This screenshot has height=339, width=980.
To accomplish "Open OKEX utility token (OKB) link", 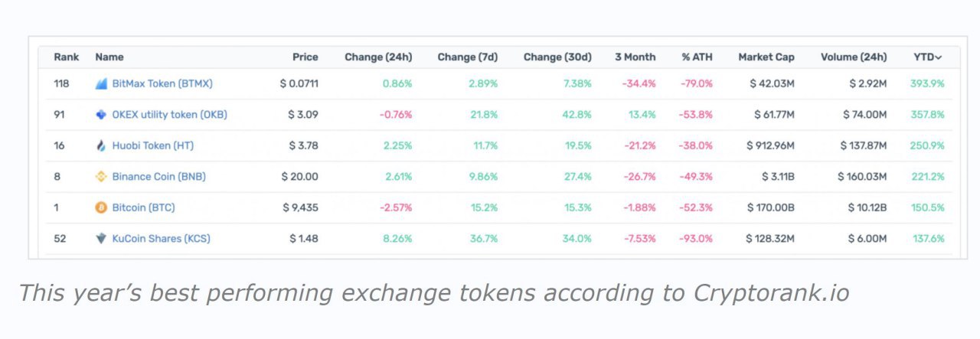I will pyautogui.click(x=169, y=115).
